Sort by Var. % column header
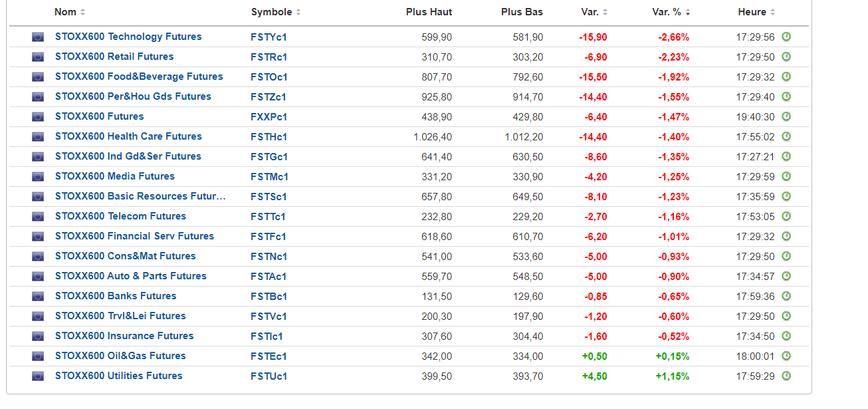This screenshot has width=868, height=409. (671, 12)
